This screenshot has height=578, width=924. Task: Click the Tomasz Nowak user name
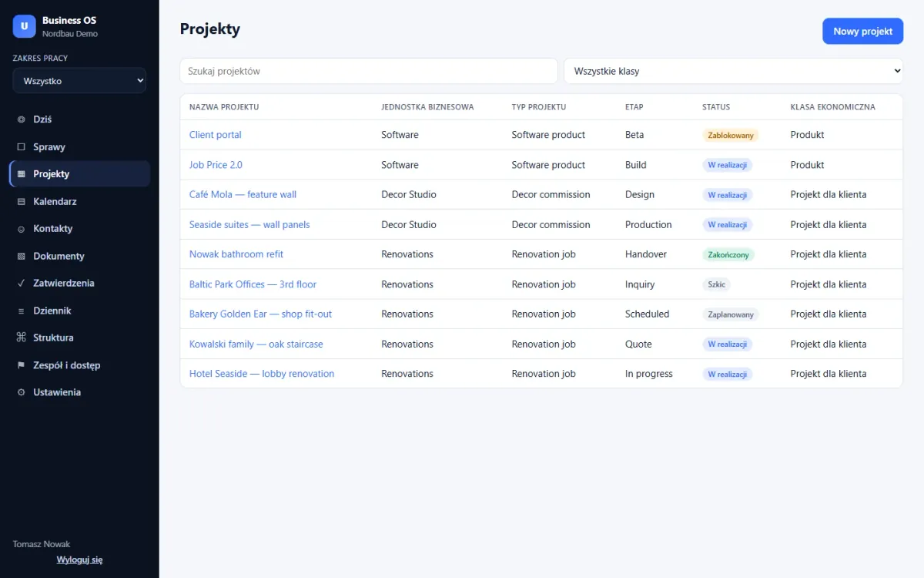click(x=42, y=544)
